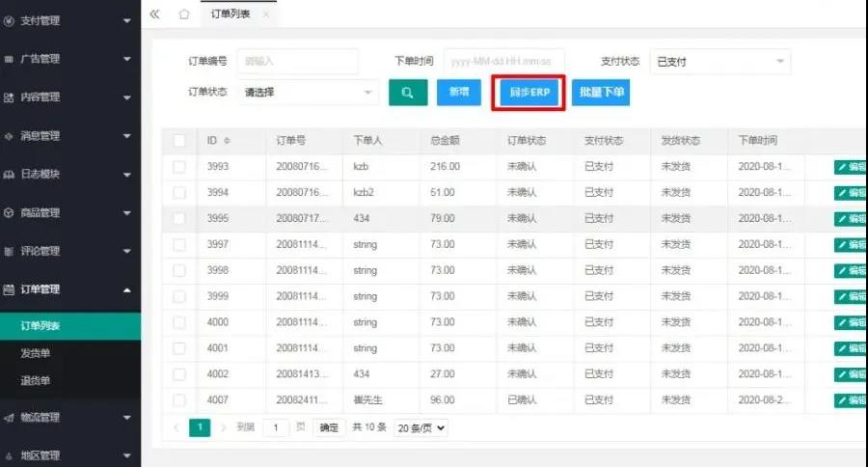Check the checkbox for order 3998
This screenshot has width=868, height=467.
click(x=179, y=270)
